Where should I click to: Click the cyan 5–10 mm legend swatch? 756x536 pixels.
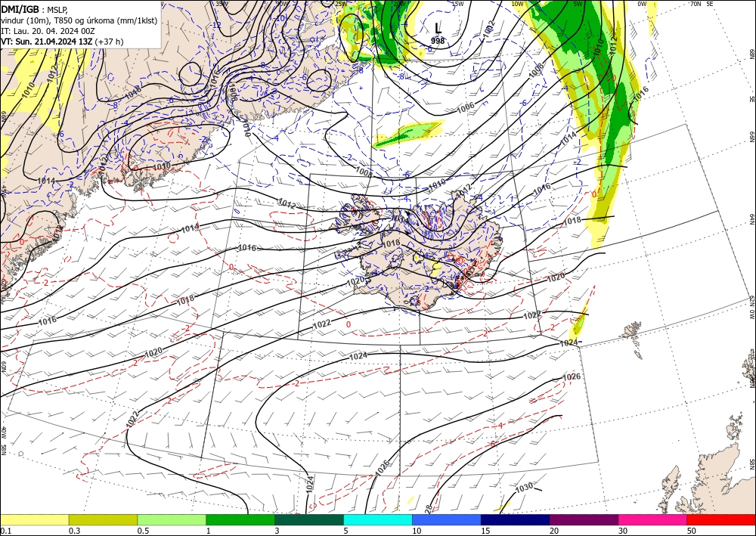coord(378,519)
